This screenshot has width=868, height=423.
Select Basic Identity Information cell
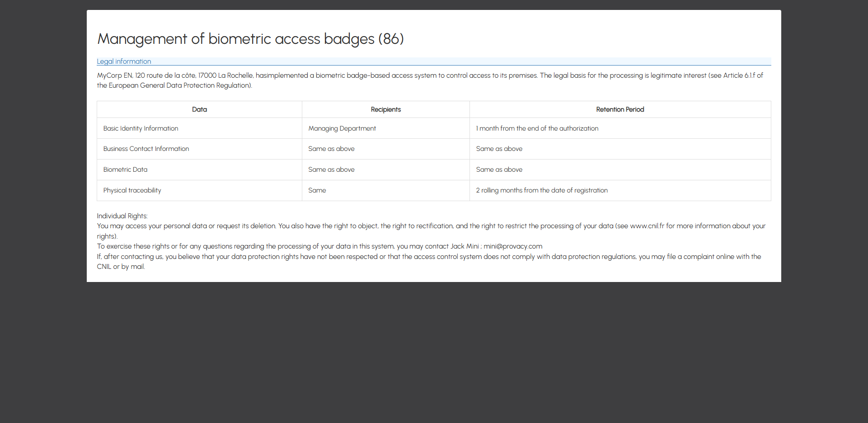point(199,128)
